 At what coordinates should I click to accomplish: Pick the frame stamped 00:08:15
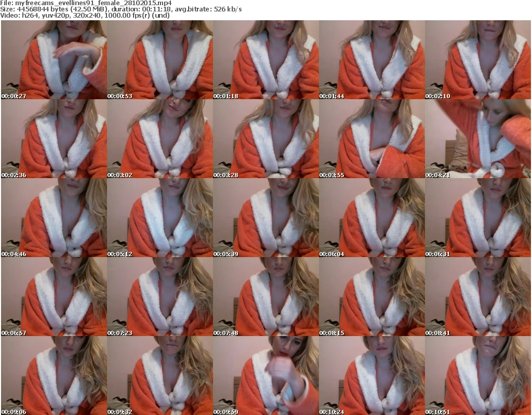tap(372, 297)
